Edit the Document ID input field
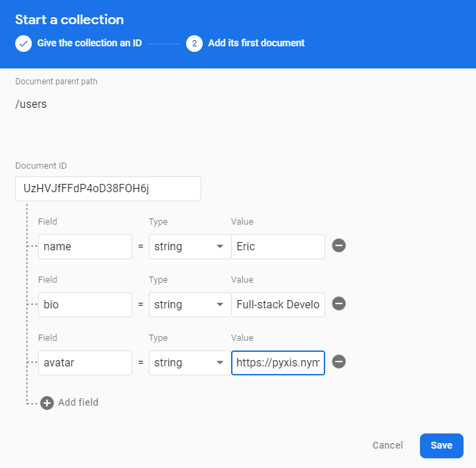This screenshot has height=468, width=476. pyautogui.click(x=108, y=189)
